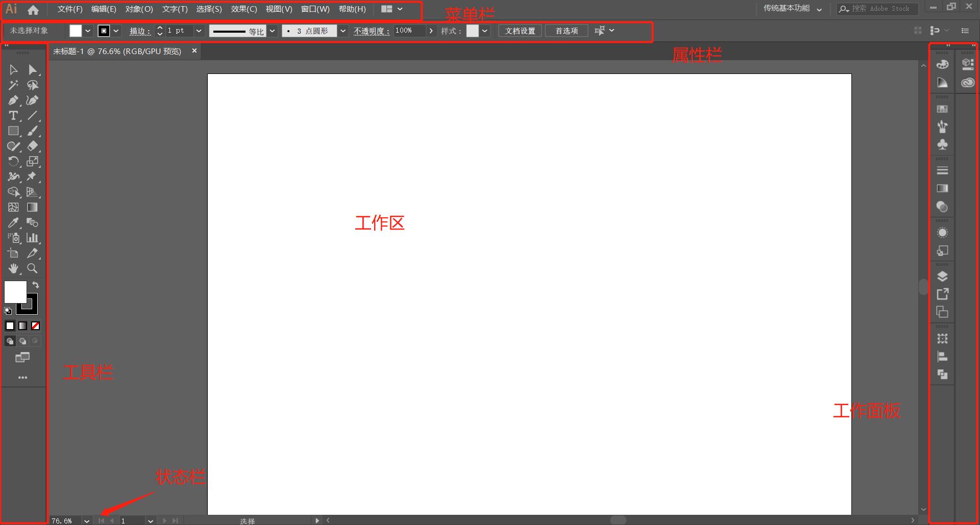This screenshot has width=980, height=525.
Task: Set fill mode to None
Action: click(36, 326)
